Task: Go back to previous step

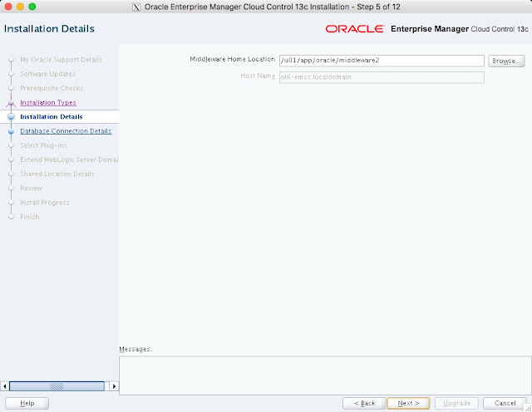Action: click(x=364, y=403)
